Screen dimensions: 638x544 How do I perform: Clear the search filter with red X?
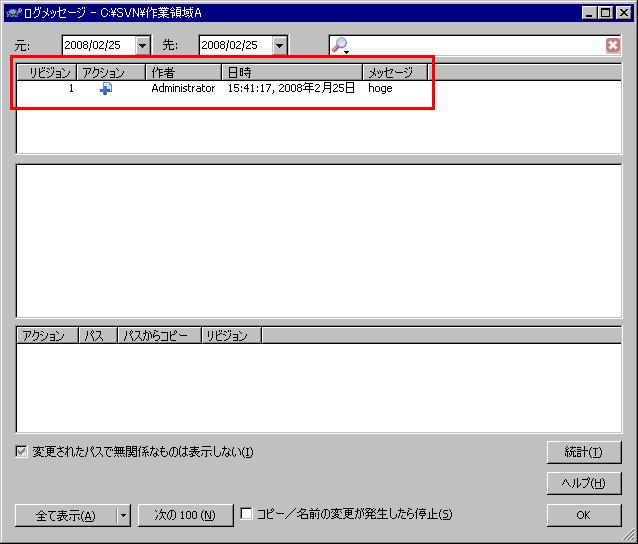point(613,45)
